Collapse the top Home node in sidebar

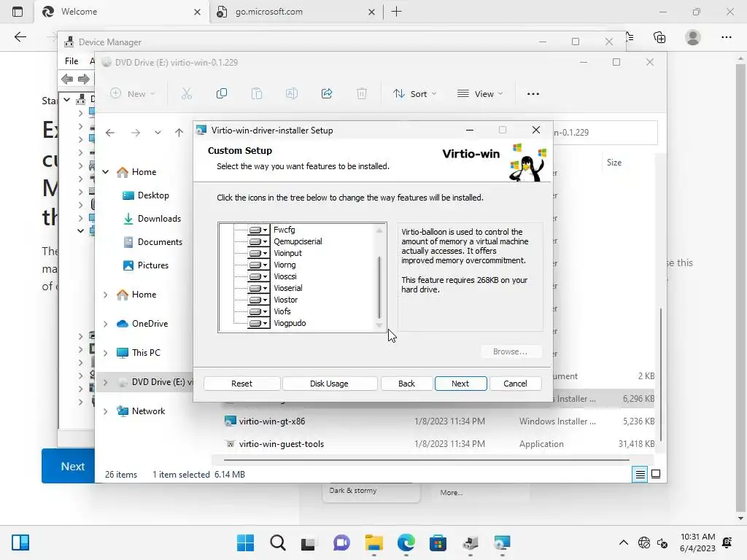pos(105,172)
